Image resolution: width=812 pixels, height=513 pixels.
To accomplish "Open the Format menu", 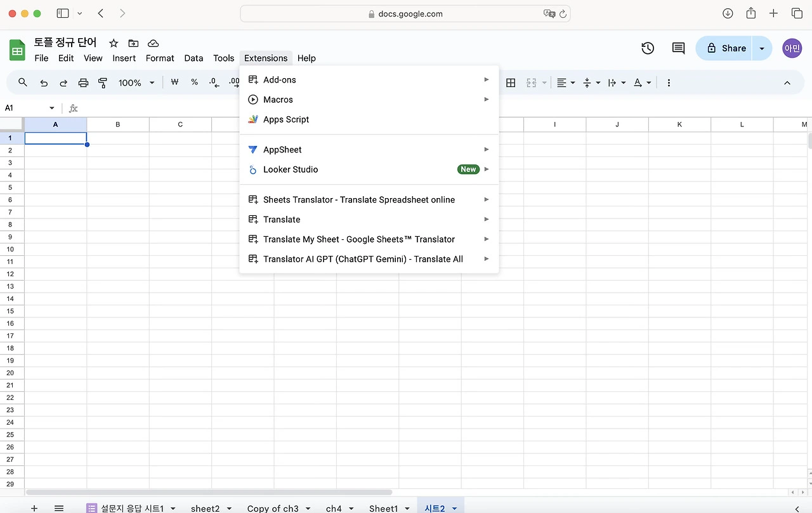I will 160,58.
